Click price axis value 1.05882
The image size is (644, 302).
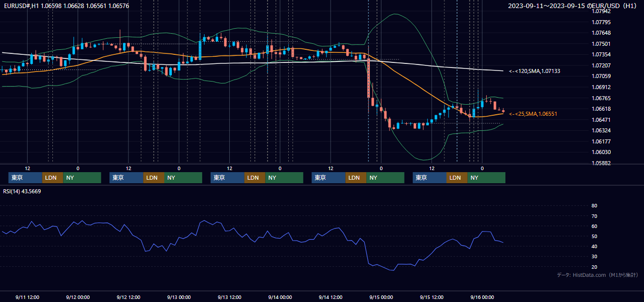click(601, 163)
